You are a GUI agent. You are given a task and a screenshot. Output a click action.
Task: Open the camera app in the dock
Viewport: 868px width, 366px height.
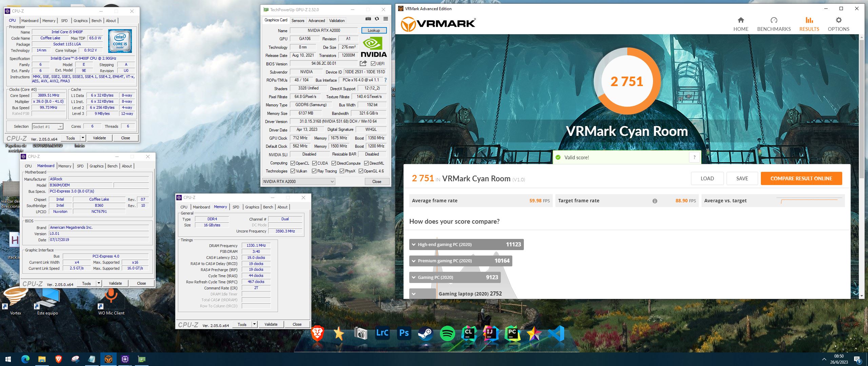(x=360, y=333)
